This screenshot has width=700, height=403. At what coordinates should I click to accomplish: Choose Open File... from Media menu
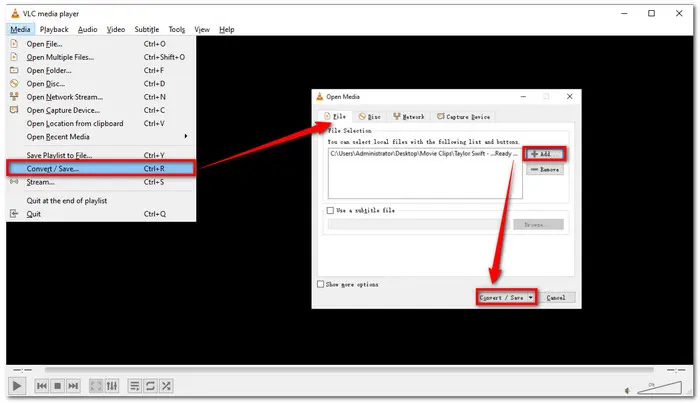(x=101, y=44)
